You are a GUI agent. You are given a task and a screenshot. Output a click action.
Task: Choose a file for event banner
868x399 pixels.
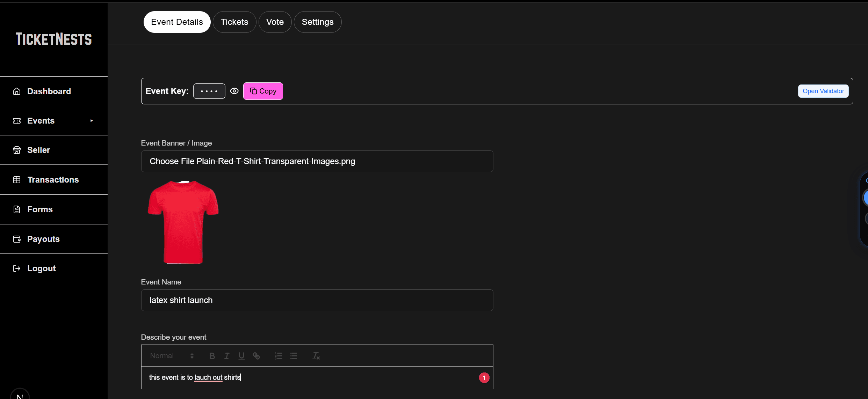[317, 161]
